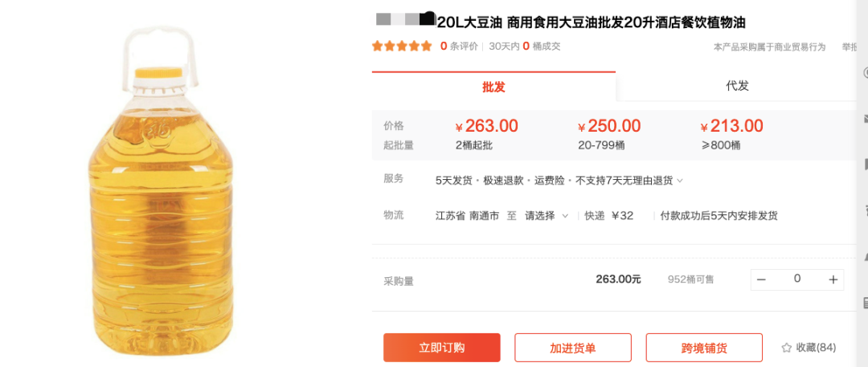The image size is (868, 367).
Task: Click the 加进货单 button
Action: 573,348
